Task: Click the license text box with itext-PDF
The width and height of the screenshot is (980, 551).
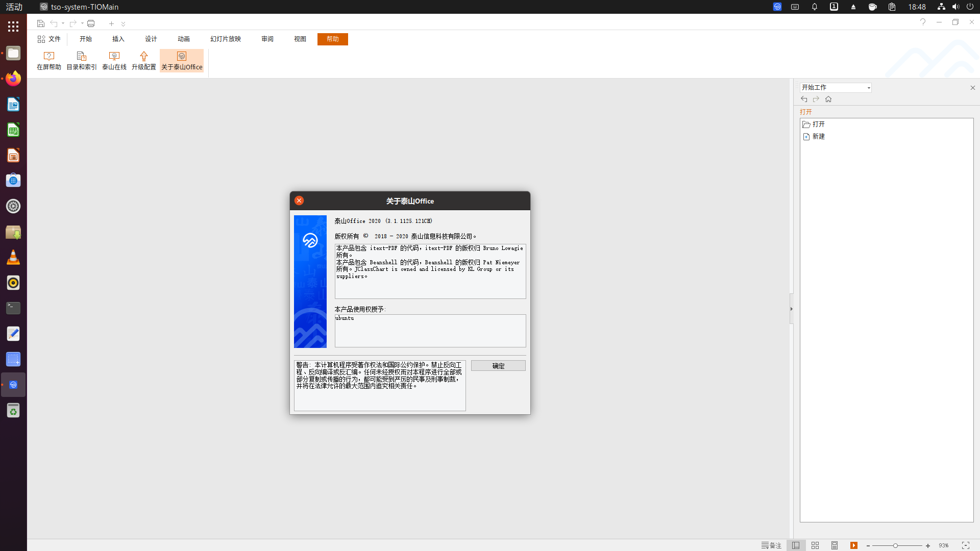Action: pos(430,271)
